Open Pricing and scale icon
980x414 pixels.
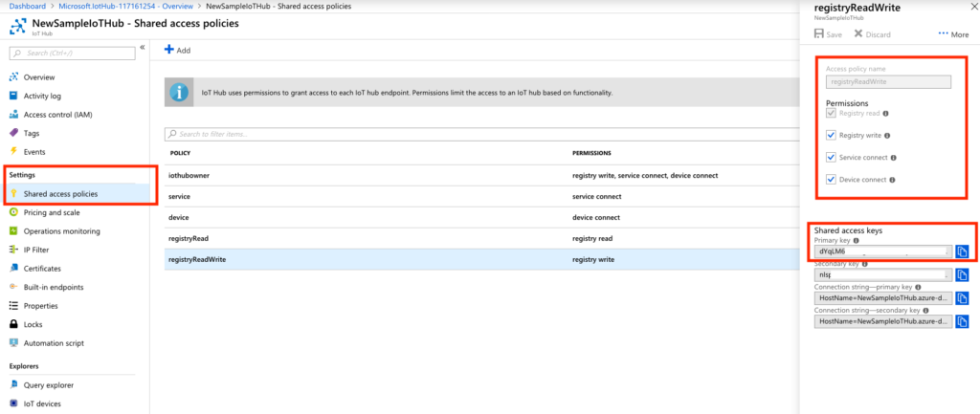pos(13,212)
